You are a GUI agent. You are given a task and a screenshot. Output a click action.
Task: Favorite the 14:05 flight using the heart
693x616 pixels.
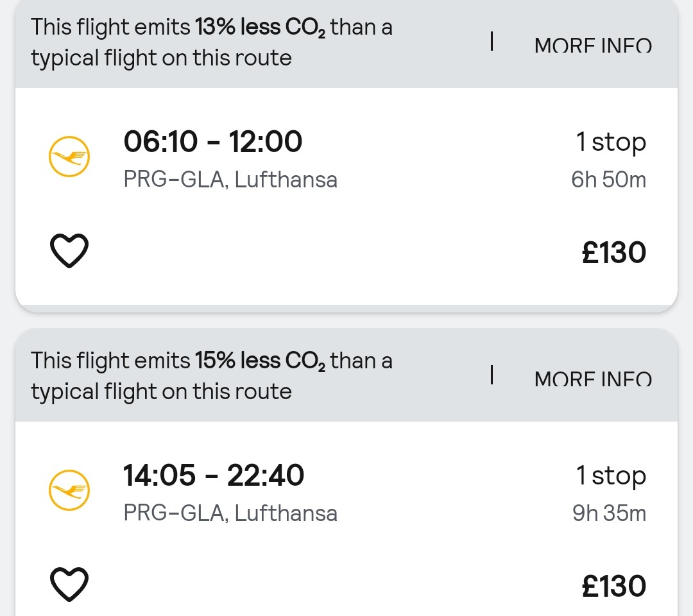point(69,585)
